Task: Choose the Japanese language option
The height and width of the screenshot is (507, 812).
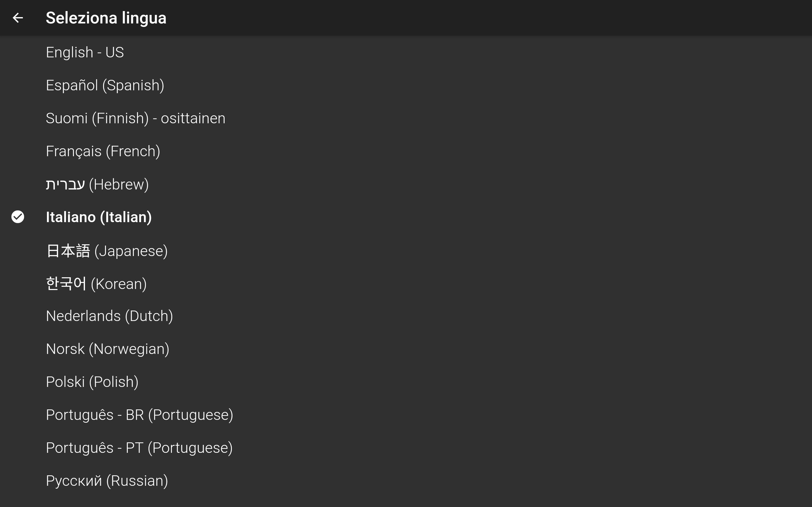Action: pos(406,250)
